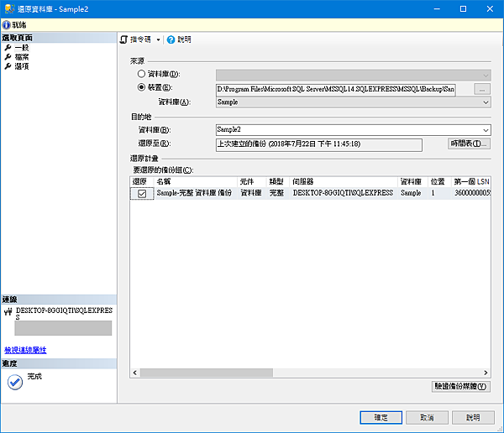The width and height of the screenshot is (504, 433).
Task: Click the restore-to time field
Action: pyautogui.click(x=319, y=144)
